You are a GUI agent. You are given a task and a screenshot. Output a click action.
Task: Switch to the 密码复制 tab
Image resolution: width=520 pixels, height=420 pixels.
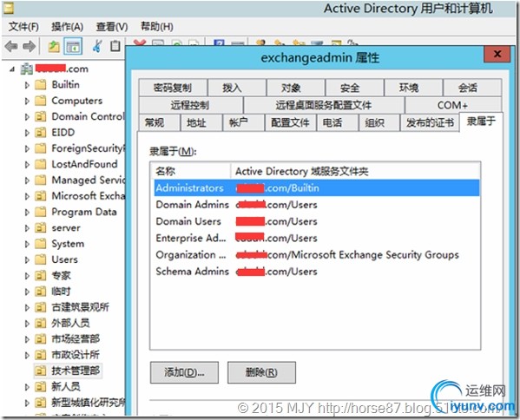pyautogui.click(x=173, y=88)
